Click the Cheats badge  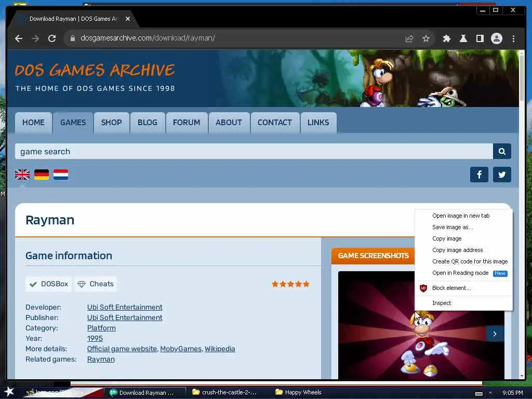point(96,284)
